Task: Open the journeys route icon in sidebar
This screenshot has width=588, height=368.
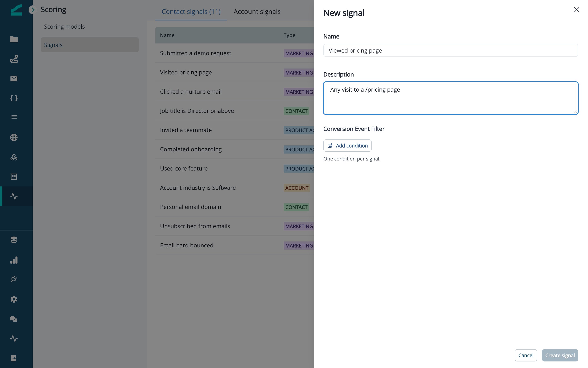Action: tap(14, 59)
